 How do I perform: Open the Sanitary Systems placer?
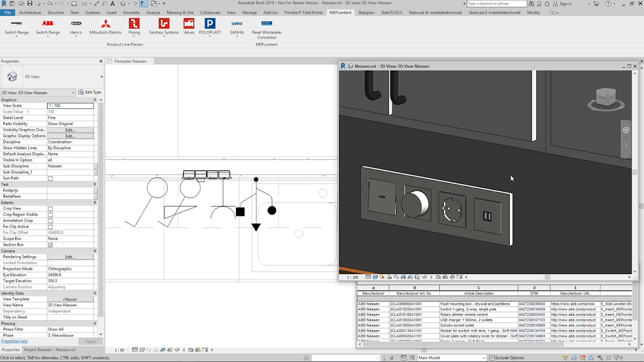click(164, 27)
